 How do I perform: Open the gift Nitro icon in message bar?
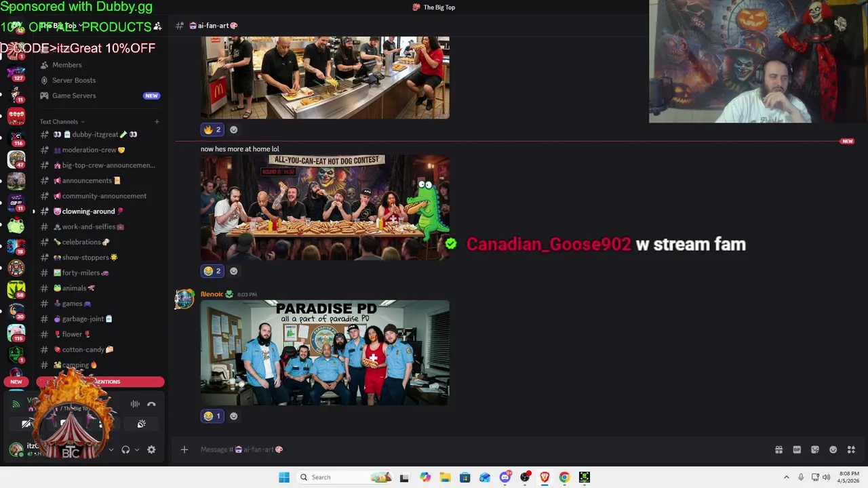[x=778, y=449]
